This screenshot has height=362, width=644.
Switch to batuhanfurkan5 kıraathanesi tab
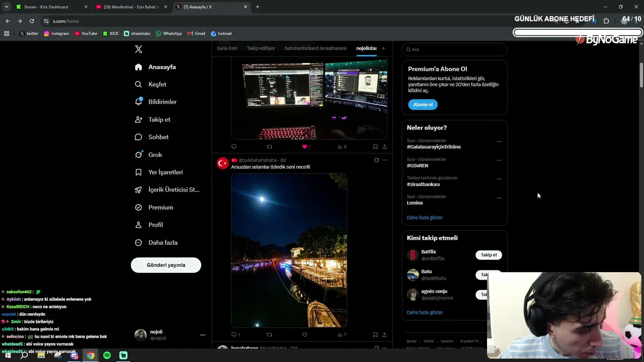click(x=315, y=48)
